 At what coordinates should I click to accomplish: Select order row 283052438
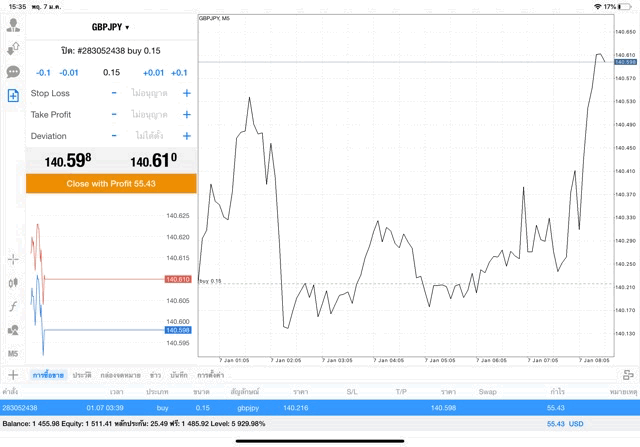pos(320,407)
